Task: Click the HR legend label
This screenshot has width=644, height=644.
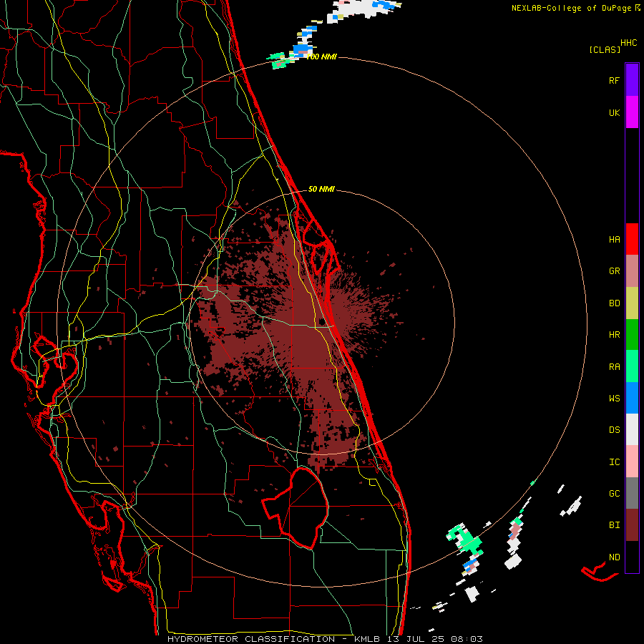Action: pyautogui.click(x=614, y=335)
